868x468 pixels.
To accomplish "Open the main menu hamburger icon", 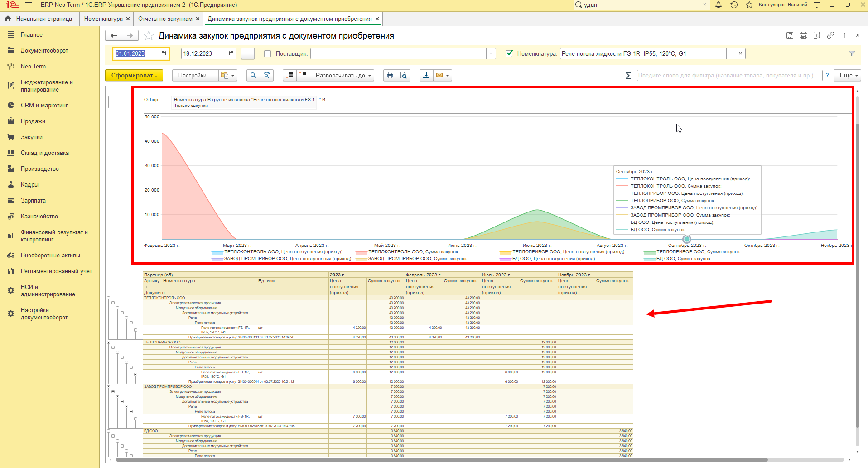I will (29, 5).
